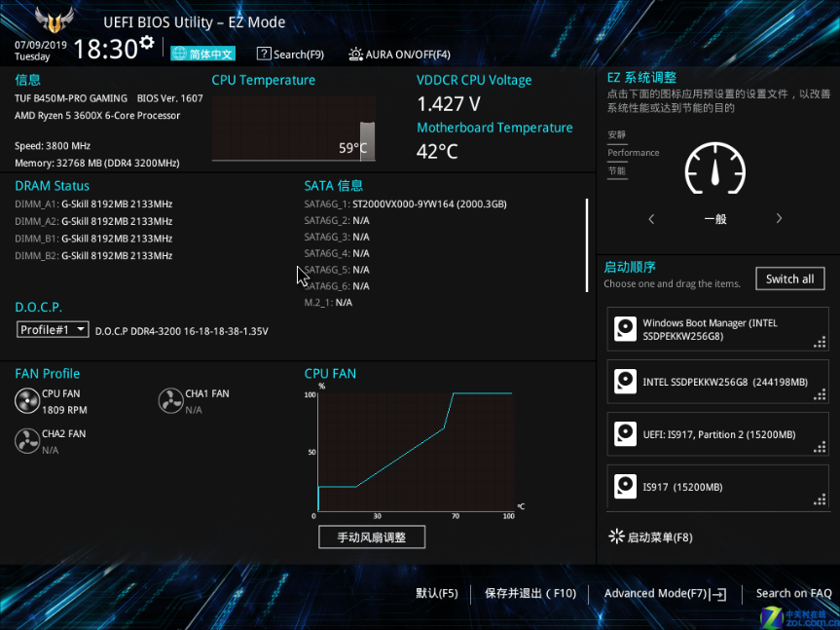The image size is (840, 630).
Task: Toggle AURA ON/OFF(F4) lighting
Action: pyautogui.click(x=400, y=55)
